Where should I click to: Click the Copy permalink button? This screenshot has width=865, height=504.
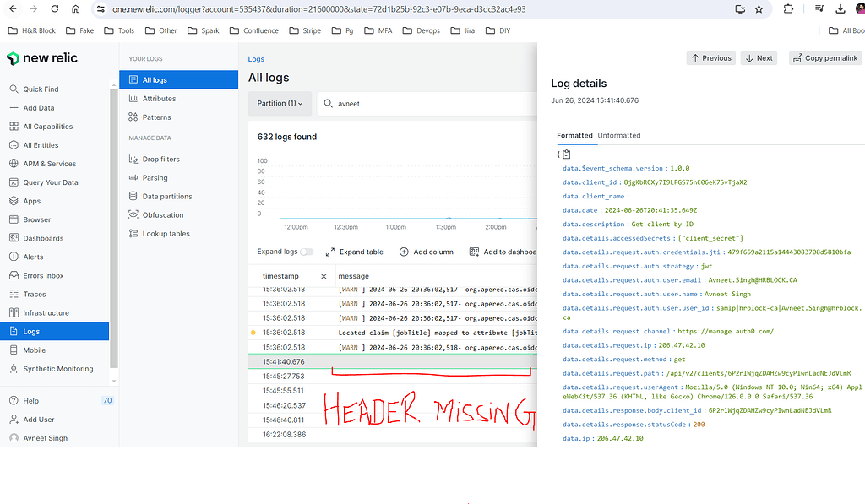pos(824,57)
